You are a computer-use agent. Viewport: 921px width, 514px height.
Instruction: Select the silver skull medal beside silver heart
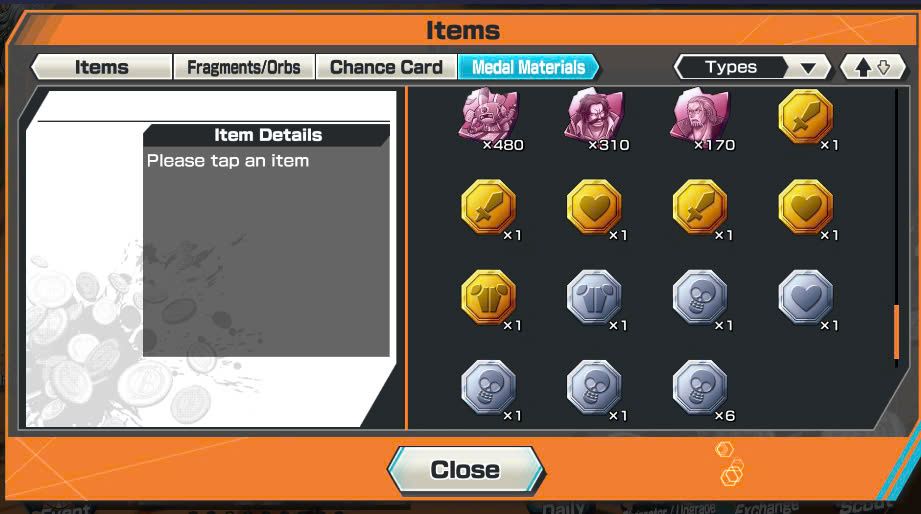[700, 297]
